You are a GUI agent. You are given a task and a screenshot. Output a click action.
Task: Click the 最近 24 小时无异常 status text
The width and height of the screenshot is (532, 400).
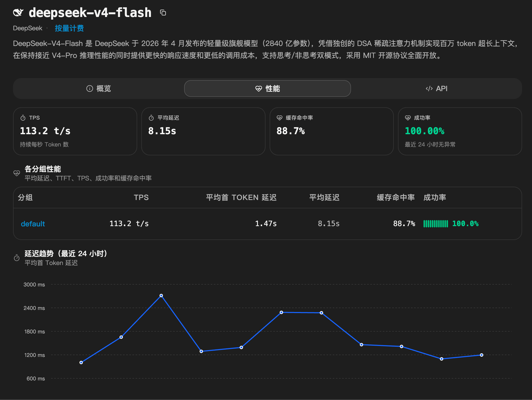pos(430,144)
